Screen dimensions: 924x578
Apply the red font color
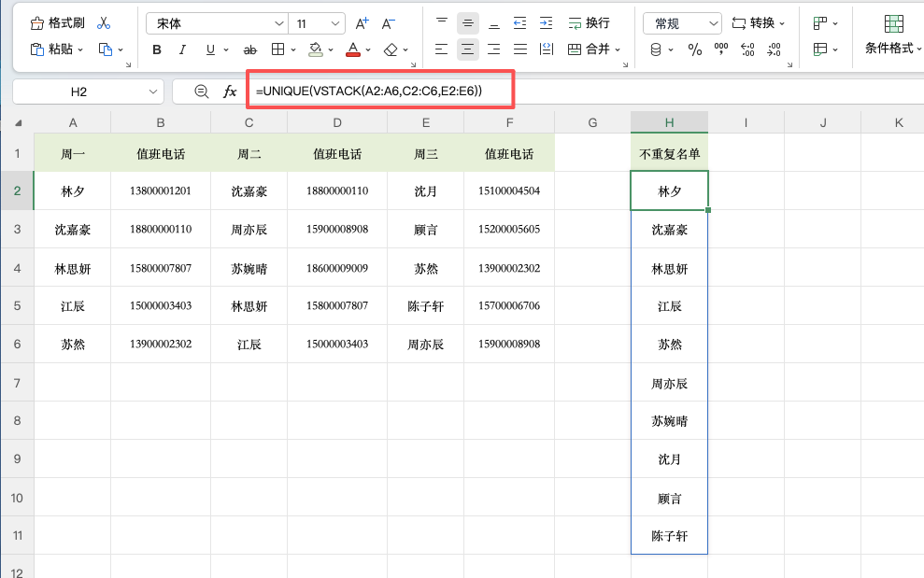(x=353, y=49)
